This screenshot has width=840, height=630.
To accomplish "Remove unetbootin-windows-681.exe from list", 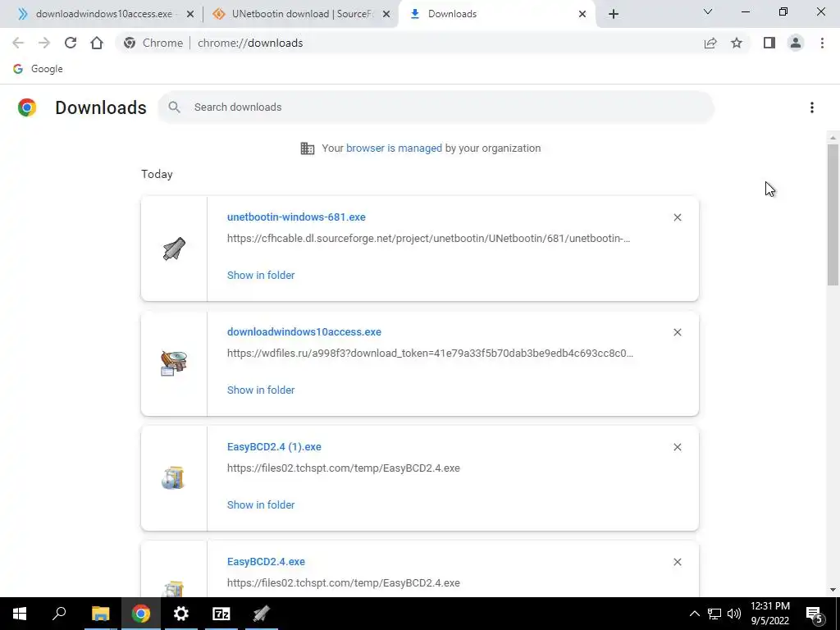I will pos(677,217).
